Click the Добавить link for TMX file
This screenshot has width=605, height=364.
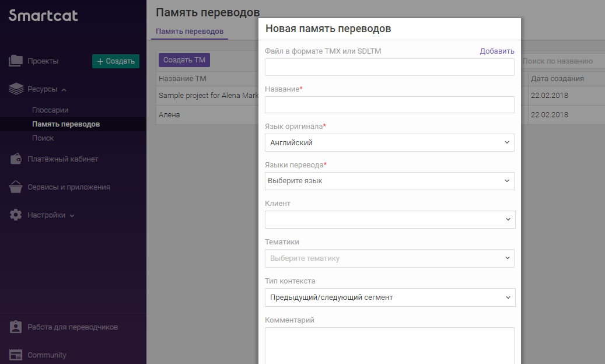coord(497,51)
